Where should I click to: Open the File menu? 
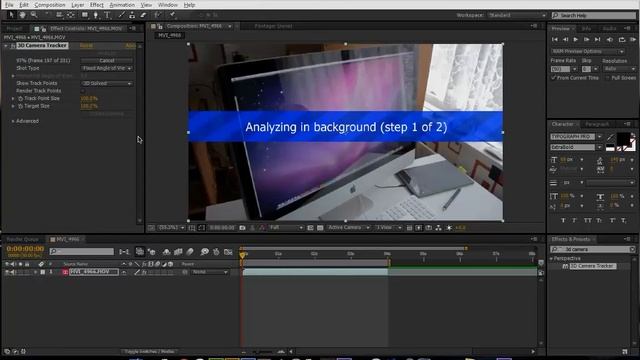9,5
